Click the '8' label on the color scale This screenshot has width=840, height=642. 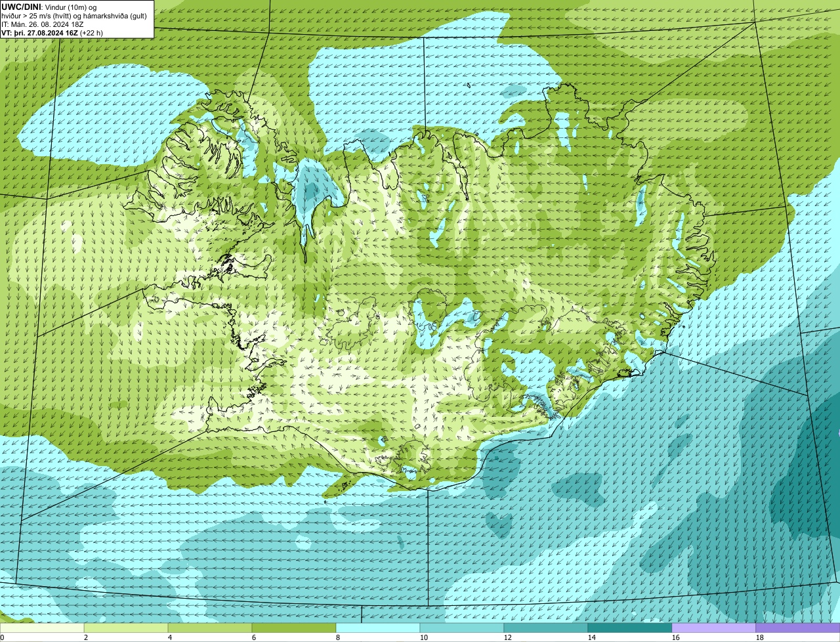click(338, 637)
